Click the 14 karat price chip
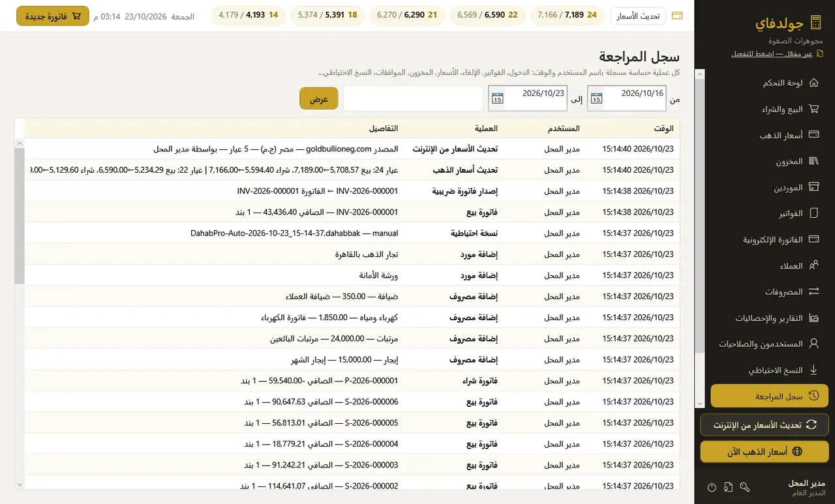This screenshot has width=835, height=504. point(249,15)
